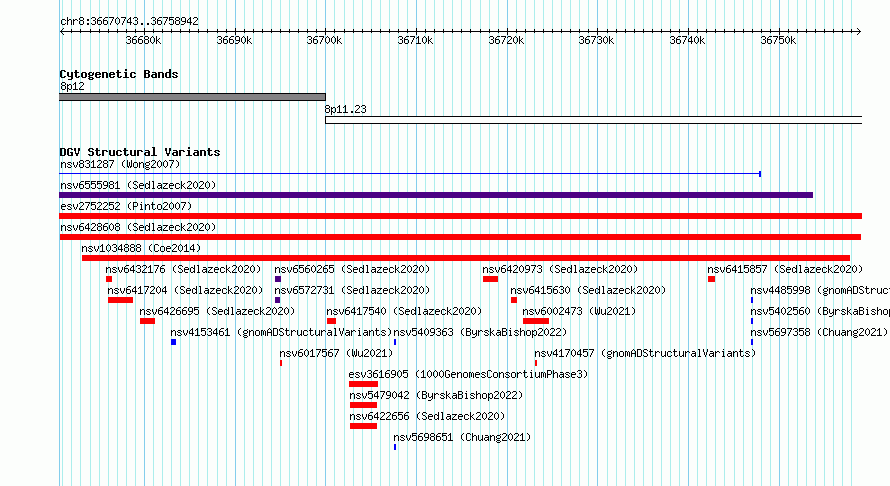Select the nsv6426695 (Sedlazeck2020) label
The height and width of the screenshot is (486, 890).
[217, 311]
